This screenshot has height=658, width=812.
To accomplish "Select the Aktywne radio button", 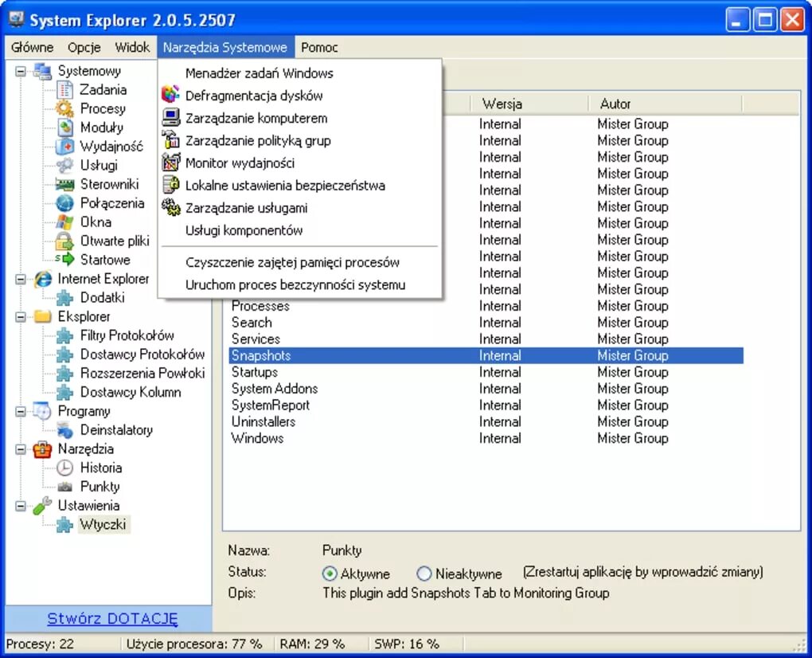I will [x=330, y=574].
